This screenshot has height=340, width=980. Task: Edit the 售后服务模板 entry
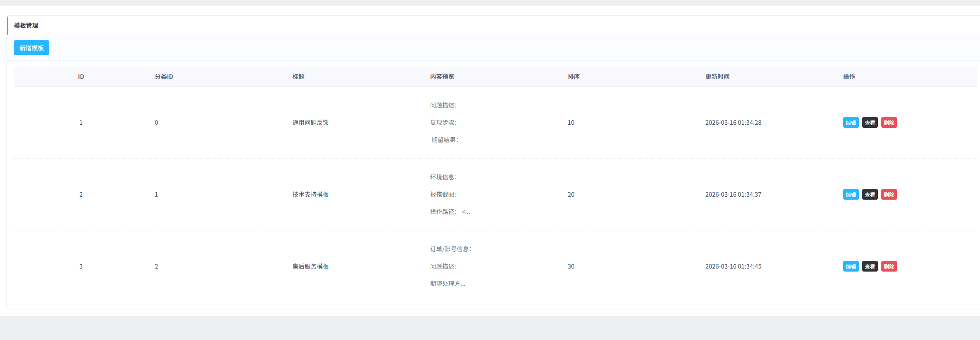tap(851, 266)
